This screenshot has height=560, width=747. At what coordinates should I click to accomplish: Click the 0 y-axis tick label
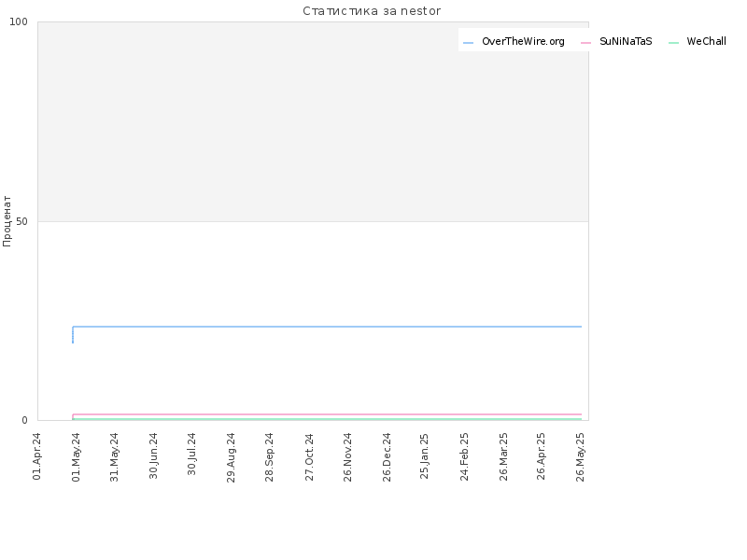click(25, 421)
